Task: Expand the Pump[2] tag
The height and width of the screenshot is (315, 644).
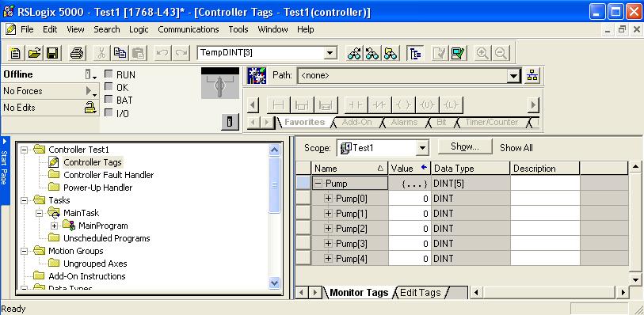Action: [328, 229]
